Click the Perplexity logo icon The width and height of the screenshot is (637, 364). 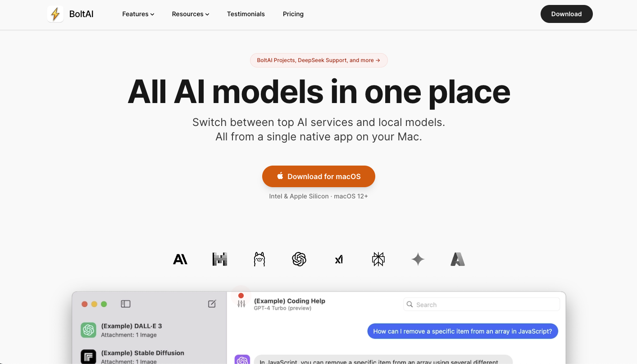(x=378, y=259)
